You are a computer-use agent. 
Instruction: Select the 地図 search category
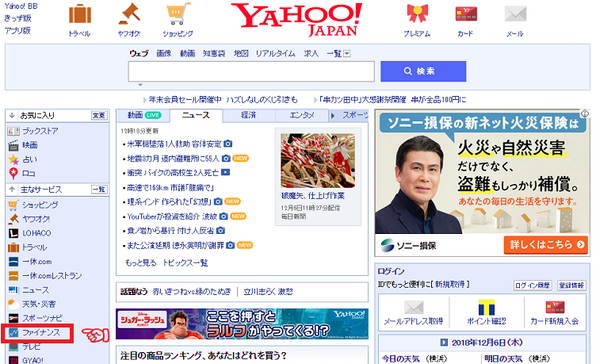pos(241,54)
